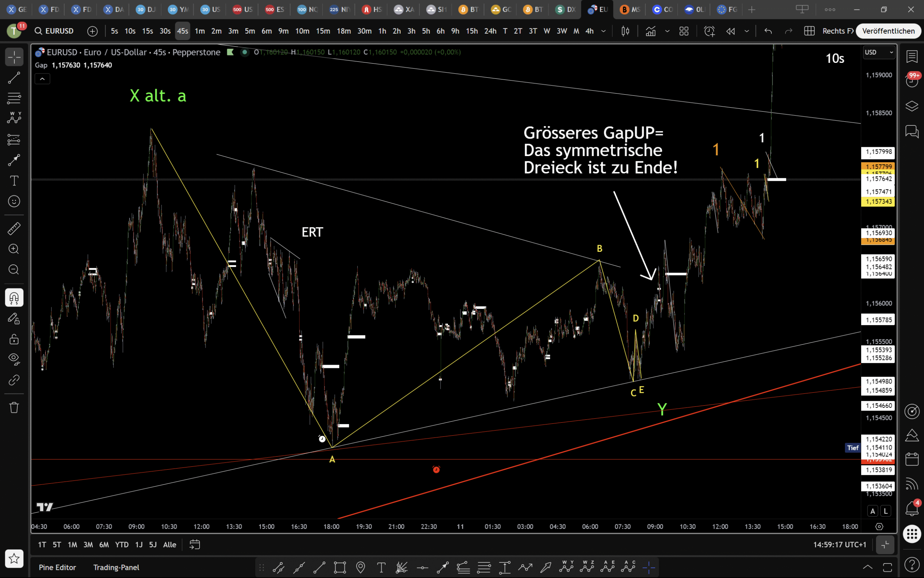This screenshot has height=578, width=924.
Task: Open the Trading-Panel tab
Action: coord(116,567)
